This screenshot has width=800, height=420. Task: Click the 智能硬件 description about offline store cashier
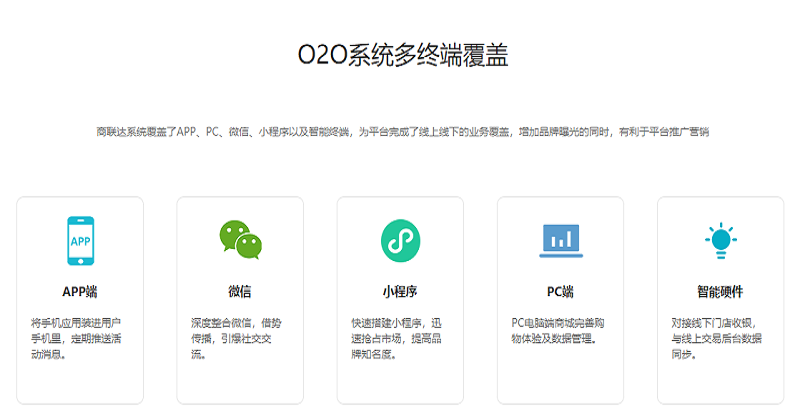click(720, 338)
